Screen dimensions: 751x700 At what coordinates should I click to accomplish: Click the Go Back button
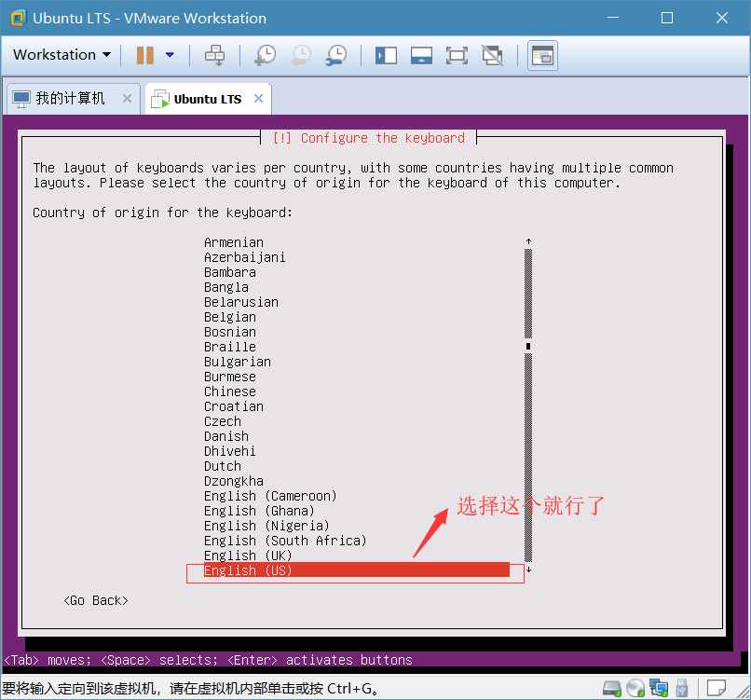tap(96, 600)
